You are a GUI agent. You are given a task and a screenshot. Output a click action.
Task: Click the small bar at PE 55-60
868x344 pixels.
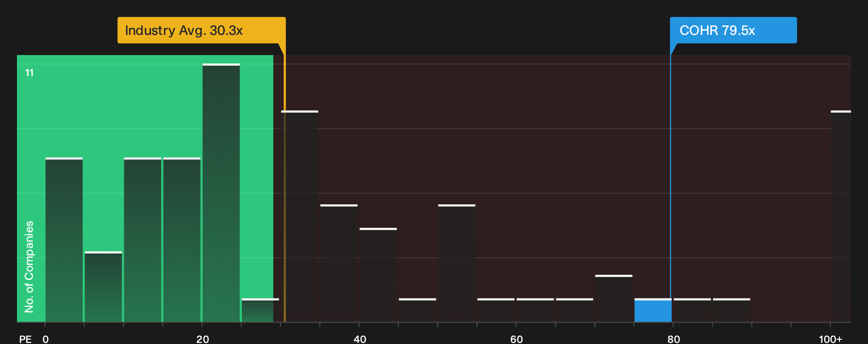496,310
